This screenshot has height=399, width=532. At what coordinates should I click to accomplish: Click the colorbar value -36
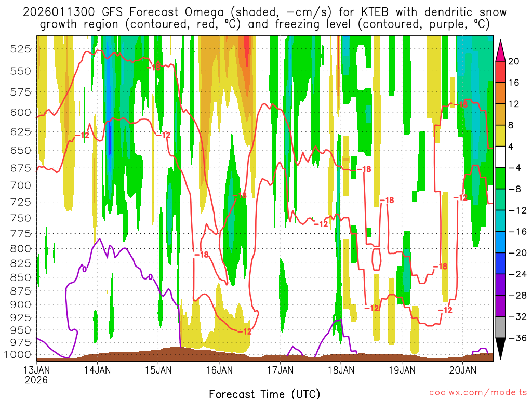click(517, 338)
